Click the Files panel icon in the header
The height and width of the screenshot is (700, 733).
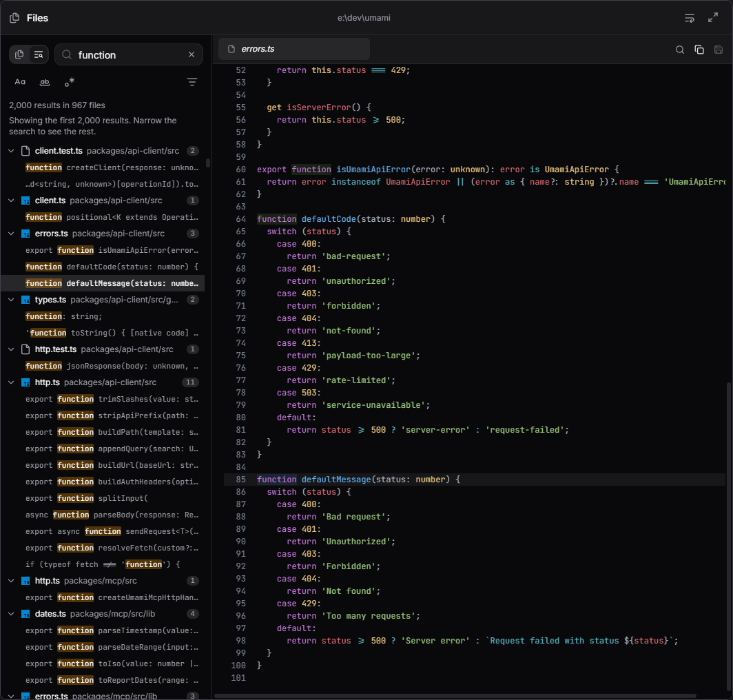14,18
